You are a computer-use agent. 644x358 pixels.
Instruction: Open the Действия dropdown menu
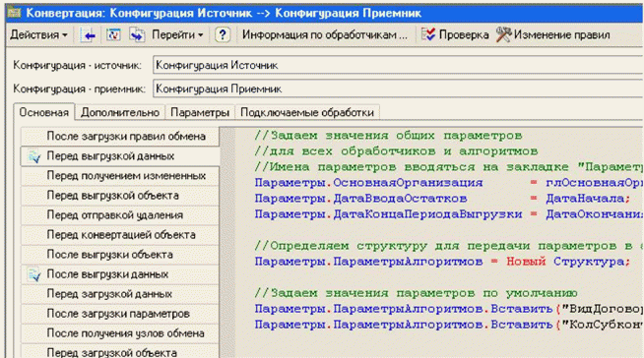pos(38,35)
